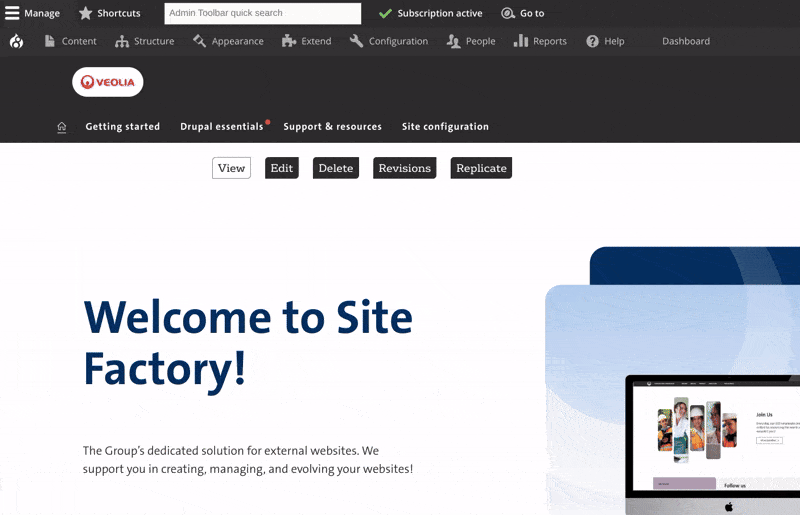This screenshot has width=800, height=515.
Task: Open the Drupal essentials menu
Action: pos(221,127)
